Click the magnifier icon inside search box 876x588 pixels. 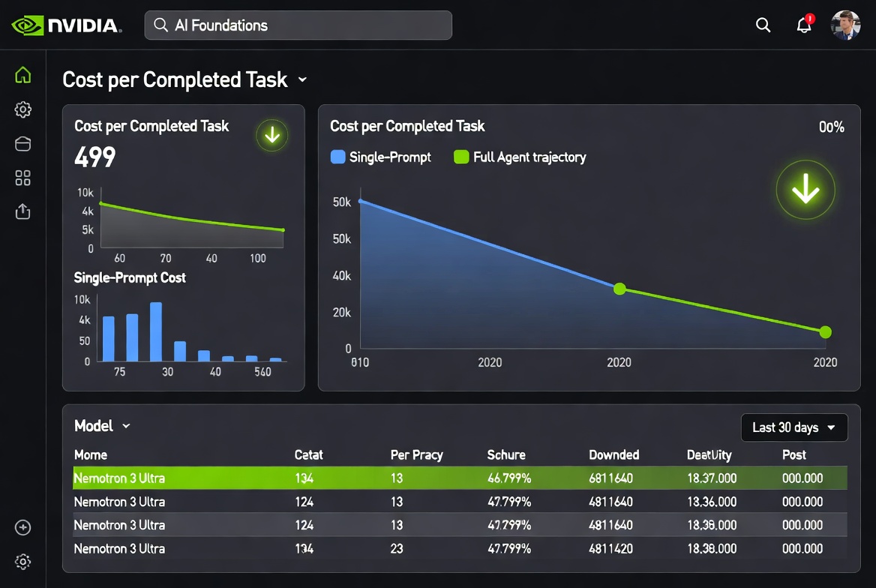[161, 25]
